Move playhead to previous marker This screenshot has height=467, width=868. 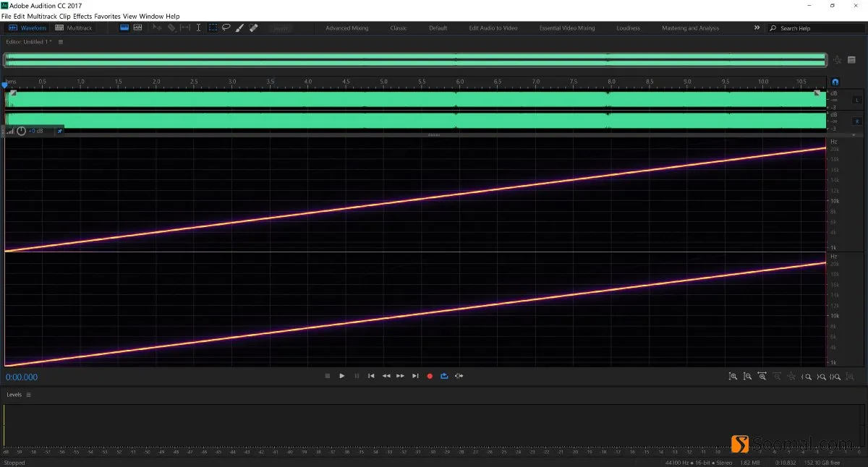click(371, 376)
